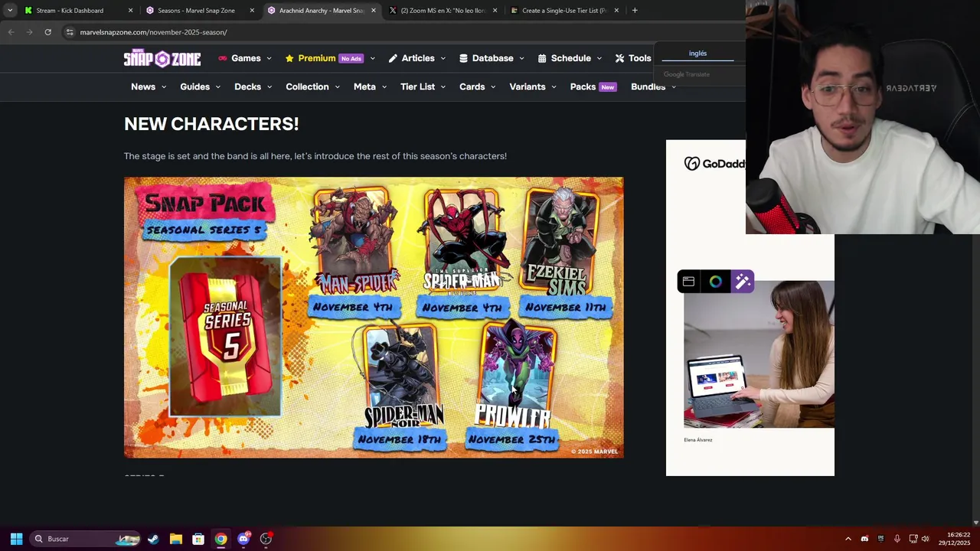Click the 'NEW CHARACTERS!' heading text
Image resolution: width=980 pixels, height=551 pixels.
tap(211, 123)
